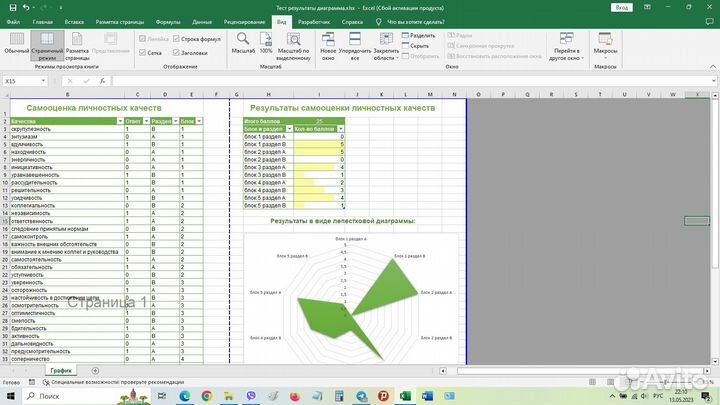Viewport: 720px width, 405px height.
Task: Open the Раздел column filter dropdown
Action: pyautogui.click(x=176, y=121)
